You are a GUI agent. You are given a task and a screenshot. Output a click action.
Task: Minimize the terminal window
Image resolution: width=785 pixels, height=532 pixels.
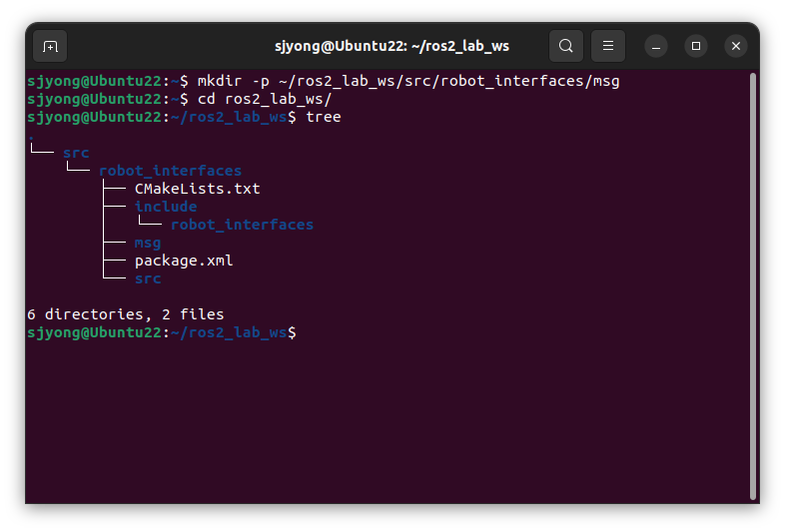point(656,46)
